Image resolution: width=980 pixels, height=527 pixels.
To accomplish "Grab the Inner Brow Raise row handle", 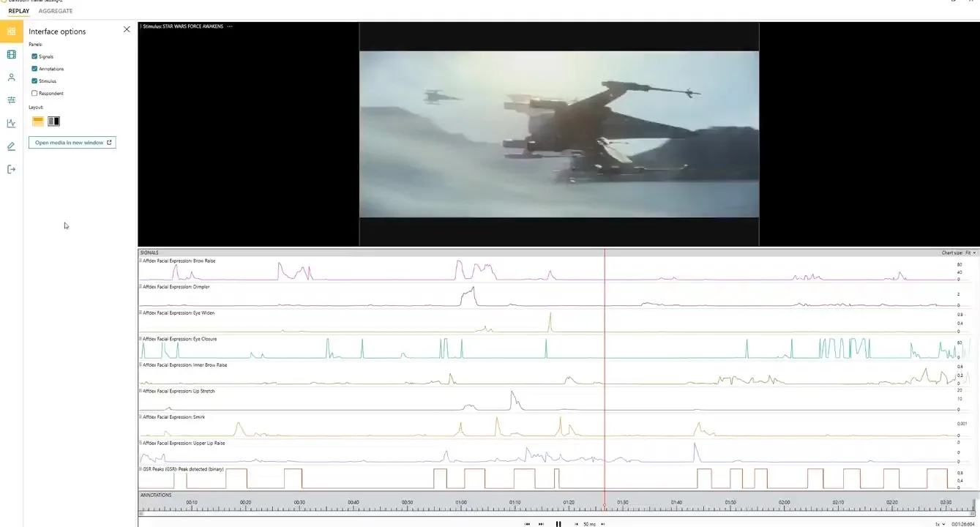I will (141, 365).
